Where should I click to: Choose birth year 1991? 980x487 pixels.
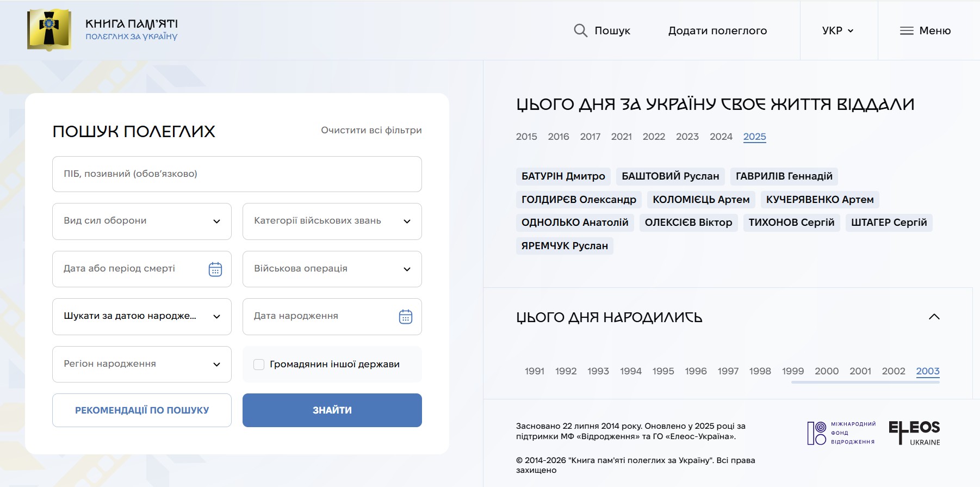pyautogui.click(x=535, y=371)
